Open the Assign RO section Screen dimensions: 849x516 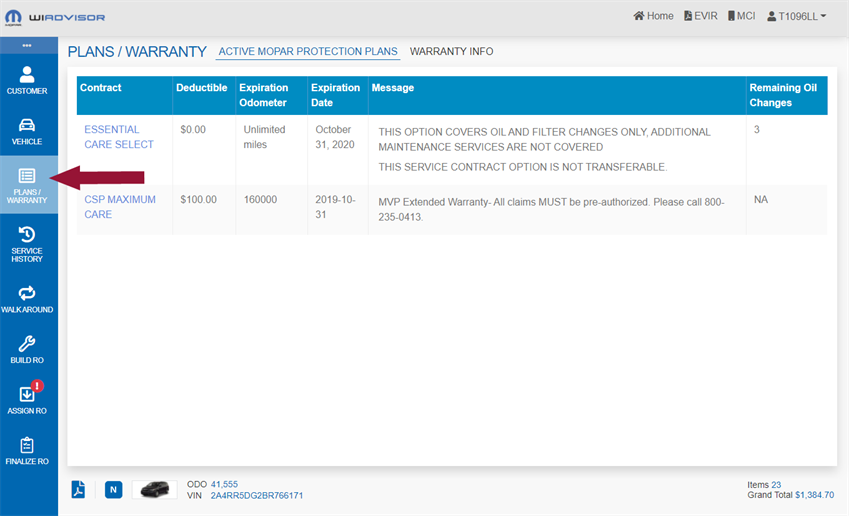pyautogui.click(x=27, y=400)
